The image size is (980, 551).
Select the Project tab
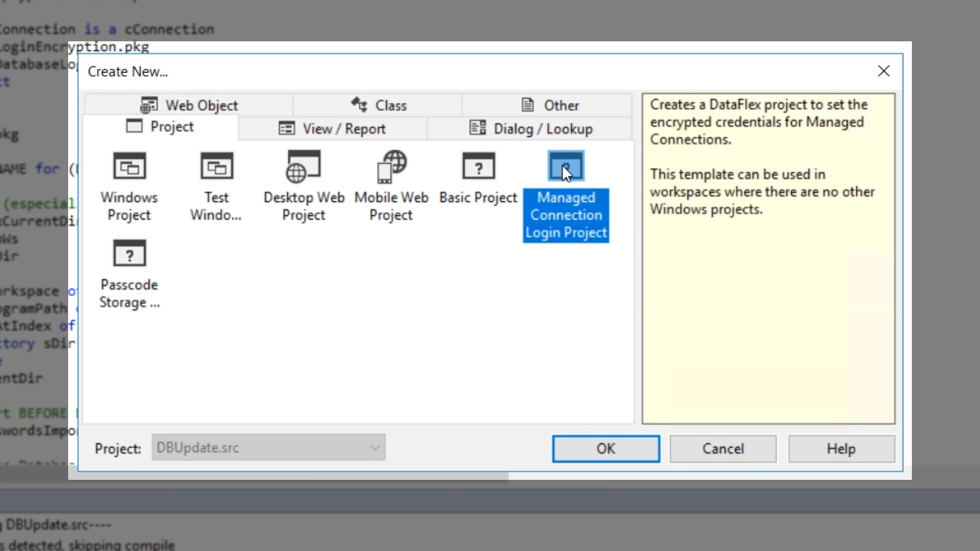161,127
